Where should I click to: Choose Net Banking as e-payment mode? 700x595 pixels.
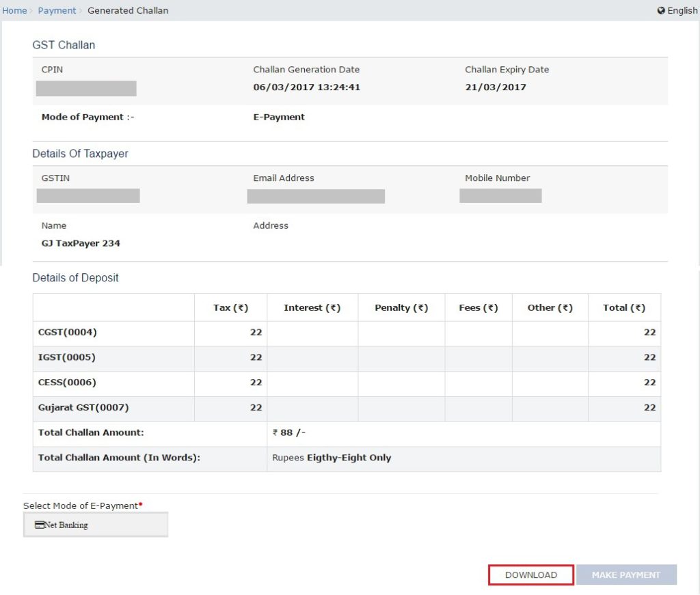pyautogui.click(x=96, y=525)
